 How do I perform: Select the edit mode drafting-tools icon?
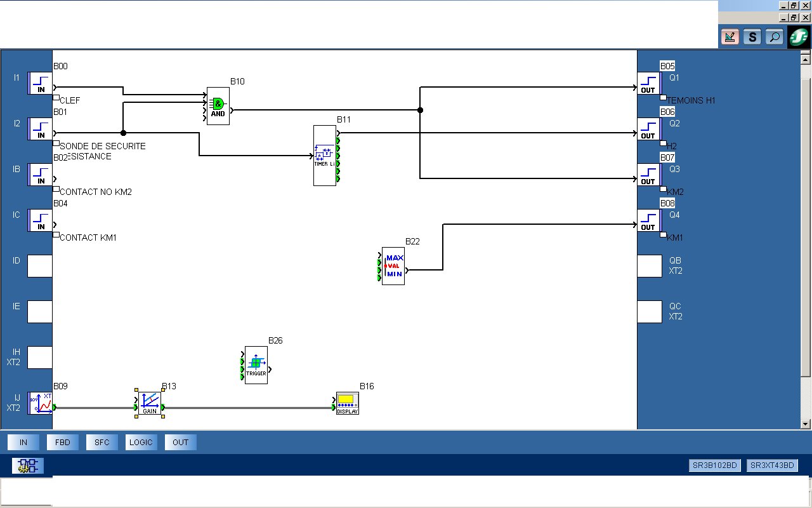(730, 37)
